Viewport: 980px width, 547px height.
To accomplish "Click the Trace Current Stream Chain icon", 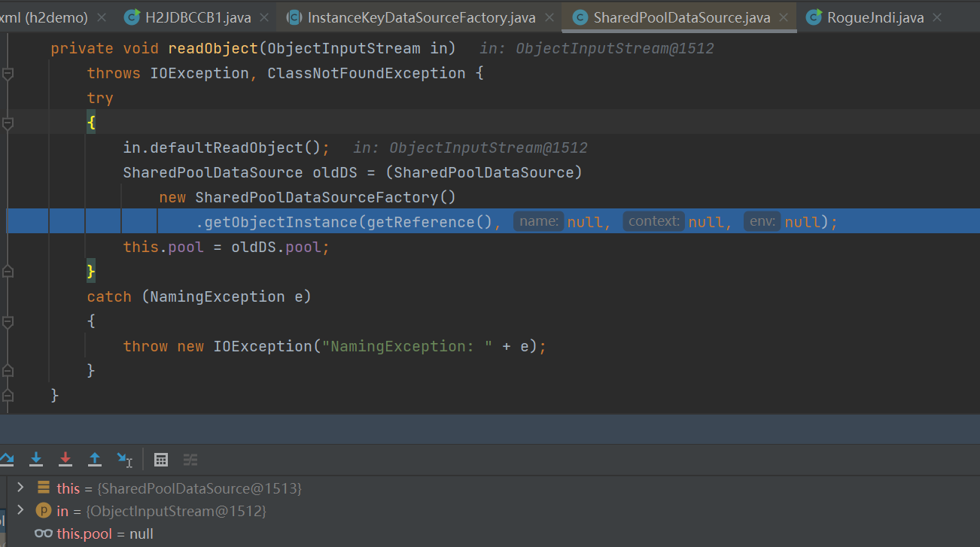I will coord(190,460).
